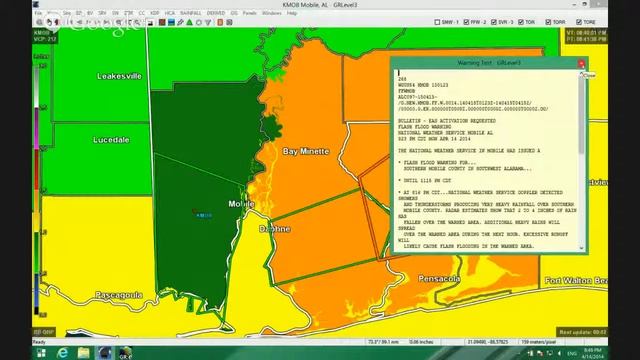Enable the SMW - 1 warnings checkbox

437,22
